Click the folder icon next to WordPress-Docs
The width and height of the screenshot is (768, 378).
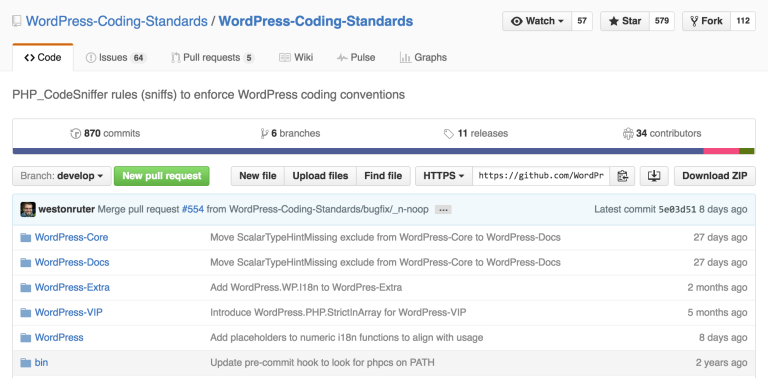tap(25, 263)
